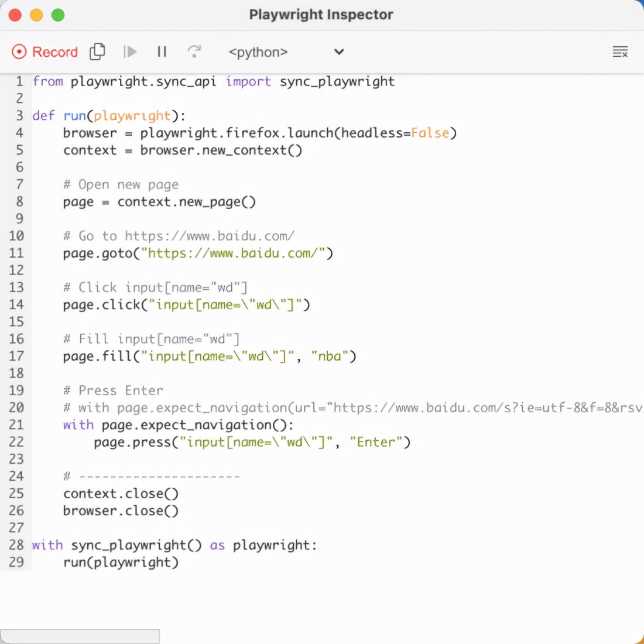The height and width of the screenshot is (644, 644).
Task: Toggle the yellow minimize control
Action: pos(36,16)
